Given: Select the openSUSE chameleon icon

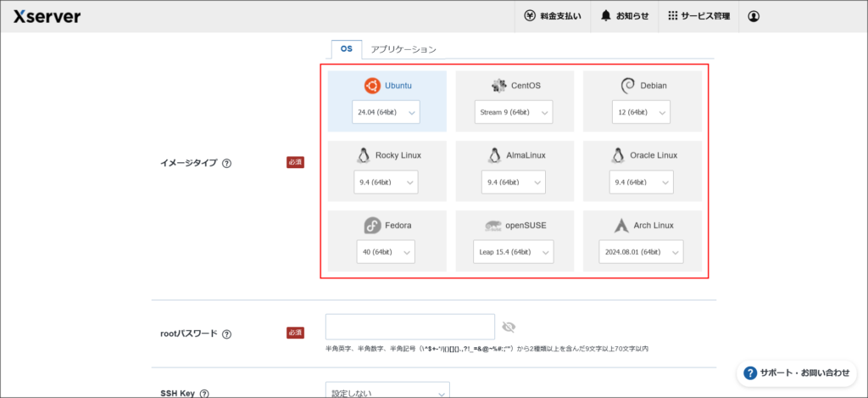Looking at the screenshot, I should coord(492,226).
